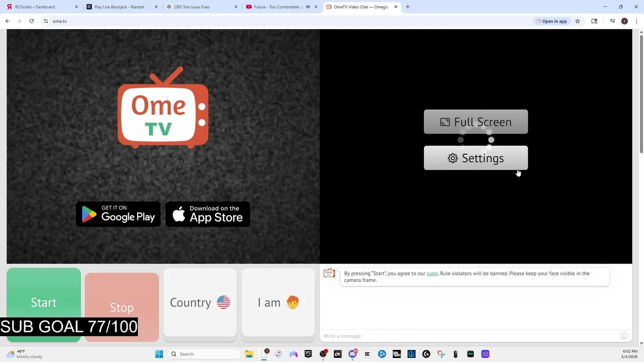This screenshot has height=362, width=644.
Task: Reload the page with the refresh icon
Action: (x=31, y=21)
